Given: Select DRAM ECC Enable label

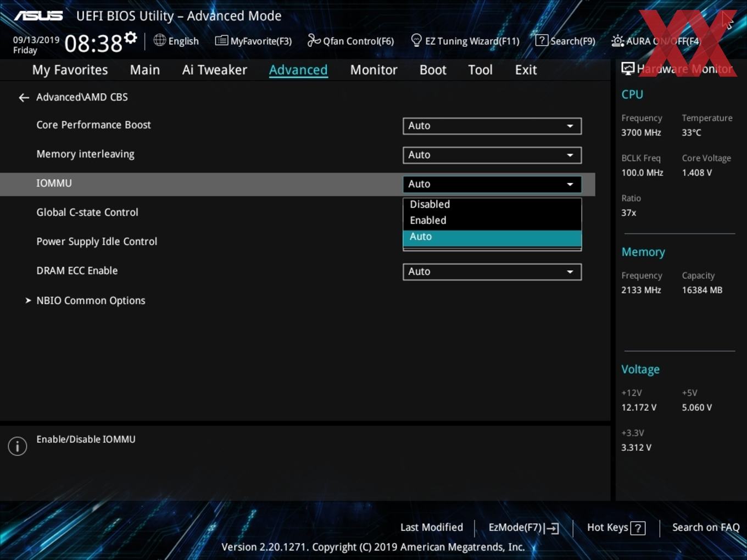Looking at the screenshot, I should (77, 271).
